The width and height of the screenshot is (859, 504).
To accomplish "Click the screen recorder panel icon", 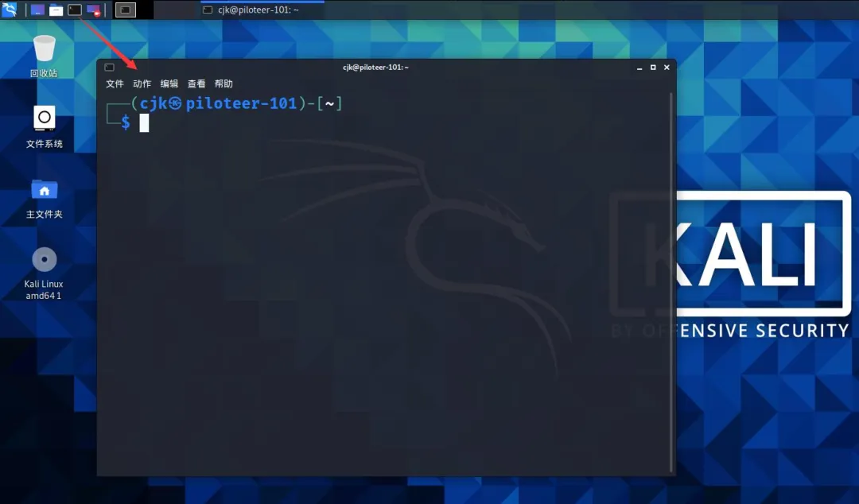I will pyautogui.click(x=94, y=10).
